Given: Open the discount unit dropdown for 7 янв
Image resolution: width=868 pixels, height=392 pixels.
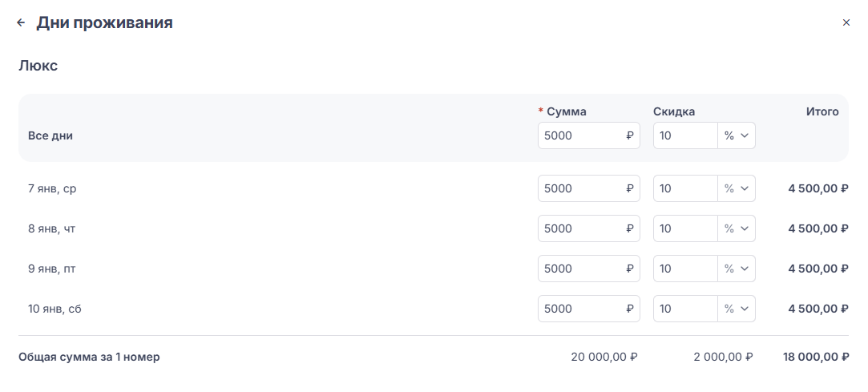Looking at the screenshot, I should 737,188.
